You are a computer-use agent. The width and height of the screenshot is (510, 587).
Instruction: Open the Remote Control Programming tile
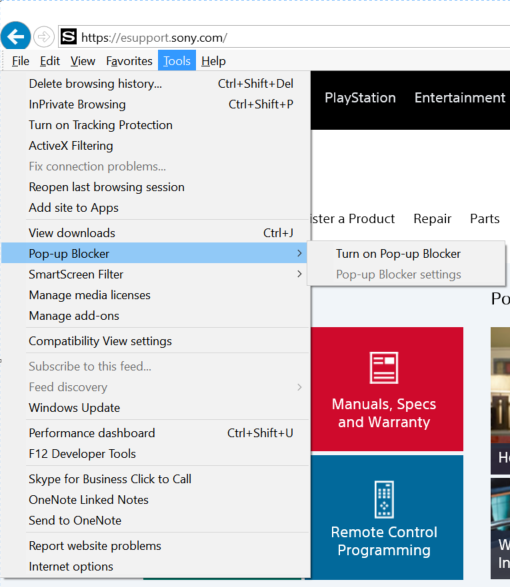(x=387, y=517)
